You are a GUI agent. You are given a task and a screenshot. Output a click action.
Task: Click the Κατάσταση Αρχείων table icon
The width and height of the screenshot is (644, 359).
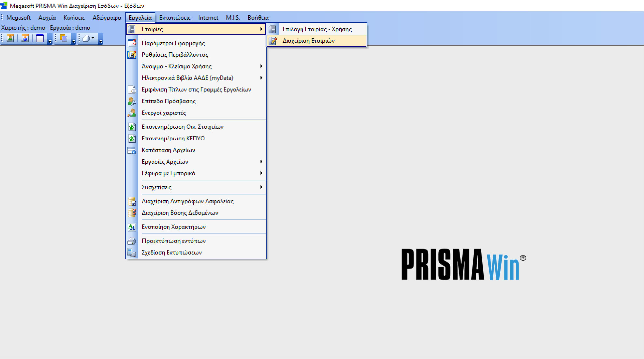pyautogui.click(x=132, y=150)
